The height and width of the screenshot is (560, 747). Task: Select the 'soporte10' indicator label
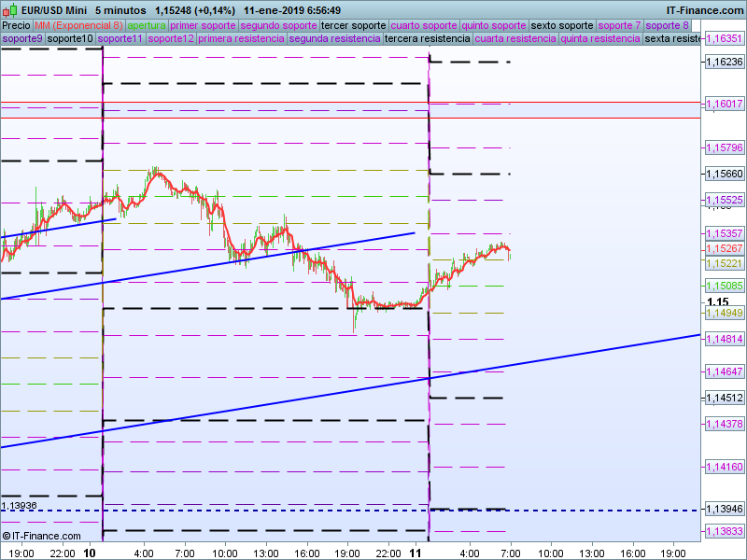pos(70,39)
